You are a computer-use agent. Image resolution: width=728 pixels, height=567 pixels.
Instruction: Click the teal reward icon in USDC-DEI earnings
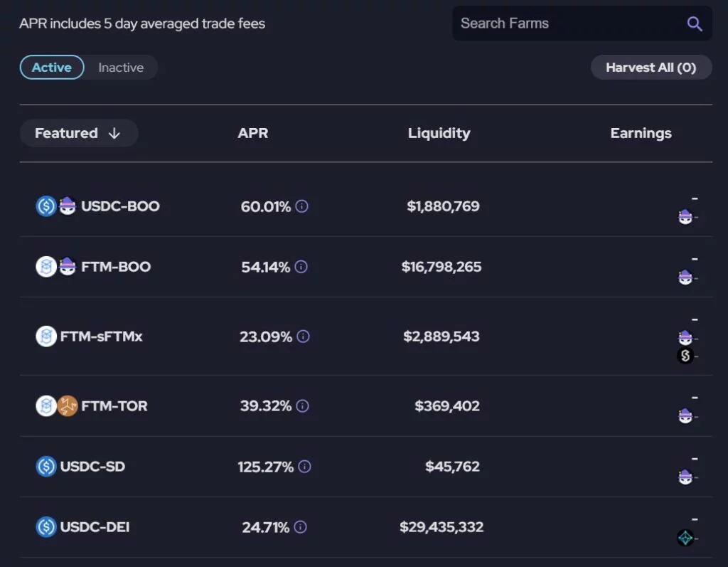click(685, 538)
